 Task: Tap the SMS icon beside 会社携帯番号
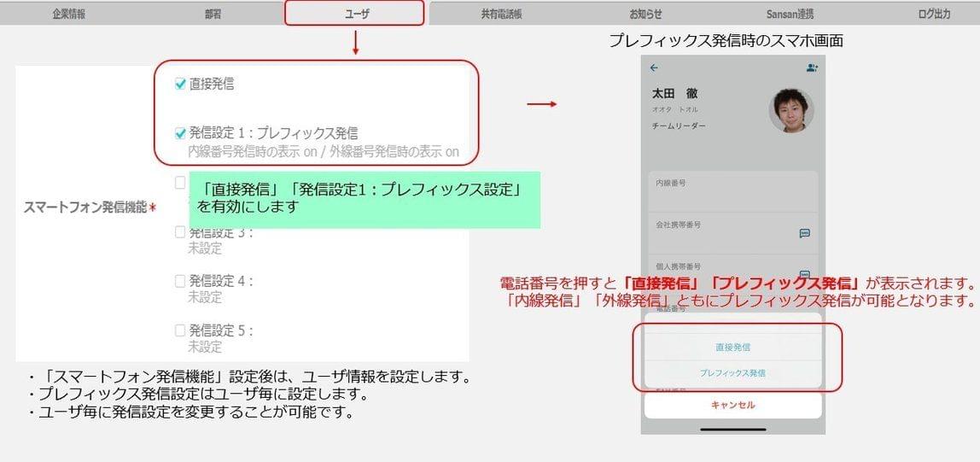tap(805, 233)
